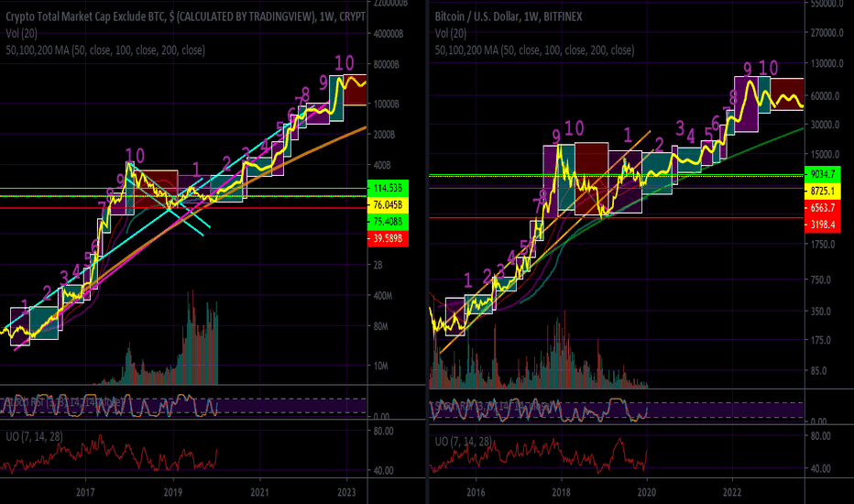Click Vol (20) legend in the altcoin market cap chart

point(21,33)
